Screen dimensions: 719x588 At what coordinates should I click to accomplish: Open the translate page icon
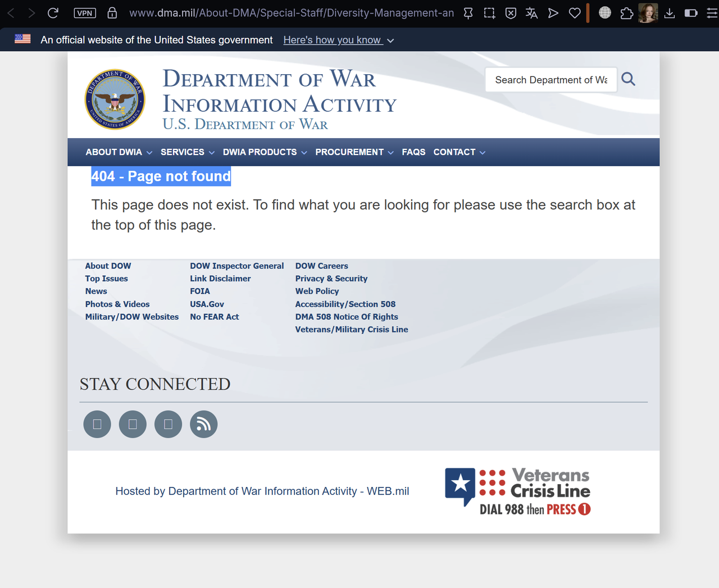coord(531,13)
